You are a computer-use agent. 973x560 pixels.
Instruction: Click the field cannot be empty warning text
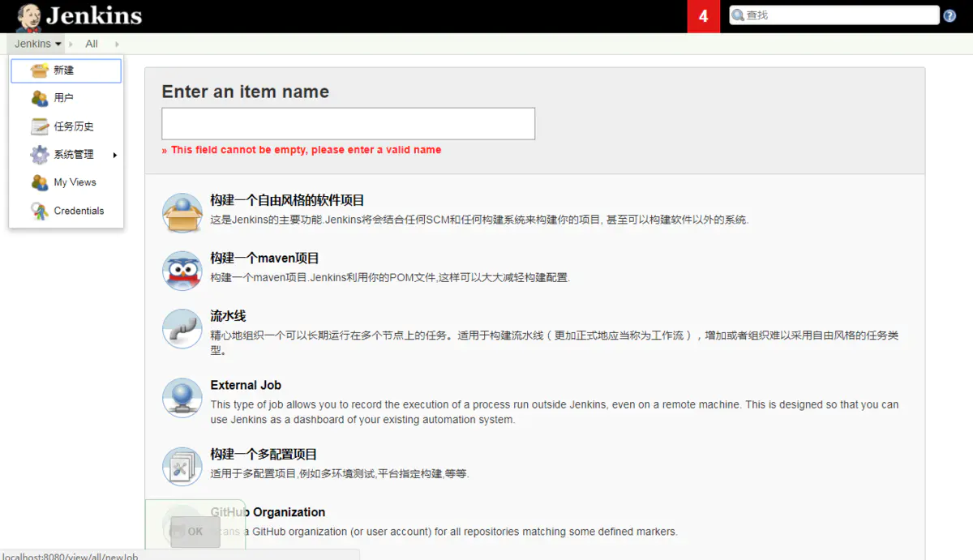point(302,150)
